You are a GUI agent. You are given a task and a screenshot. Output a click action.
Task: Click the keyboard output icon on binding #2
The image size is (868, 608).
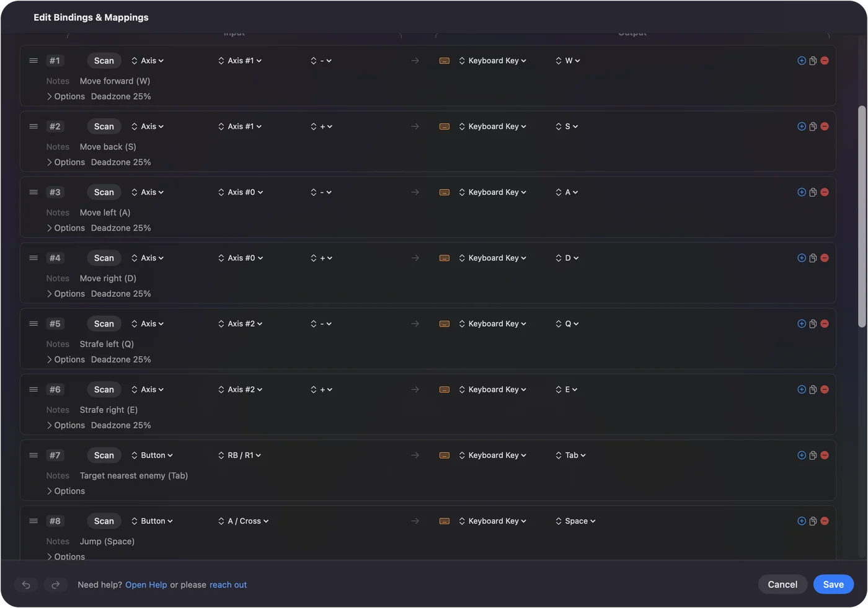445,126
